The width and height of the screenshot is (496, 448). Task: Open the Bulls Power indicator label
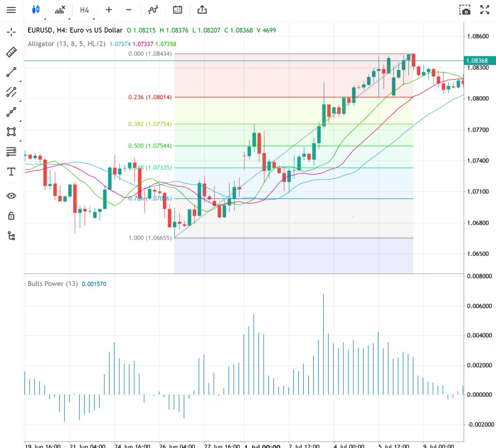click(52, 284)
